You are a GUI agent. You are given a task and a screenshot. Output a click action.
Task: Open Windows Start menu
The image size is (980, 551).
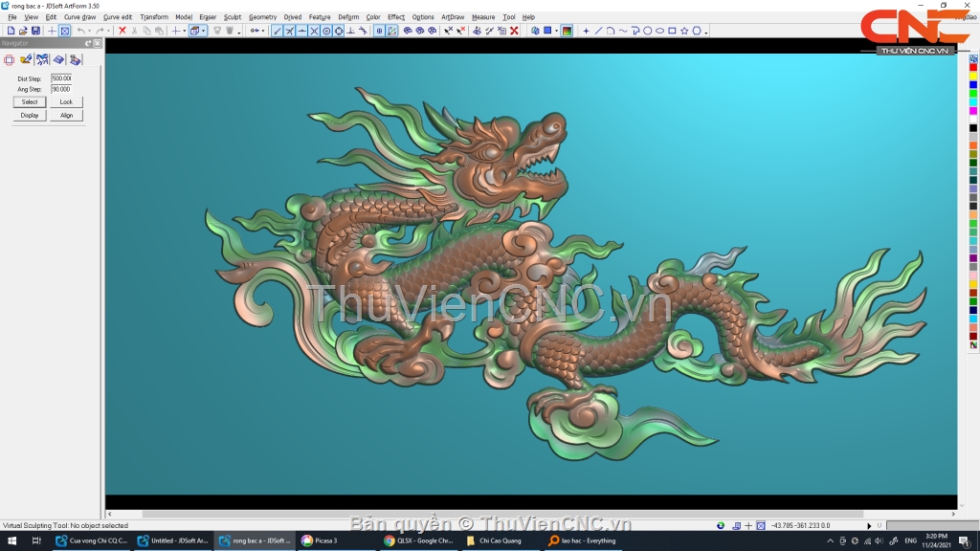(x=11, y=541)
